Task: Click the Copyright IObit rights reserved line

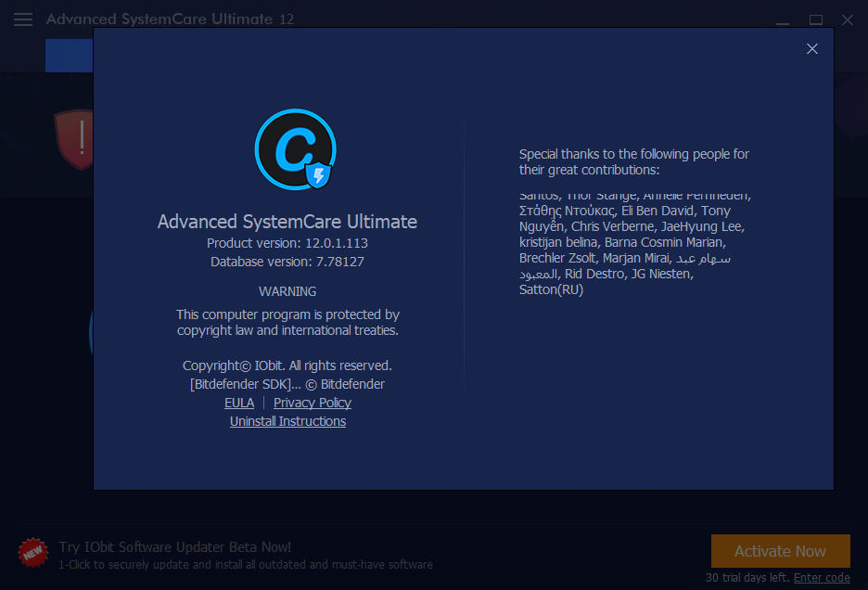Action: [x=287, y=366]
